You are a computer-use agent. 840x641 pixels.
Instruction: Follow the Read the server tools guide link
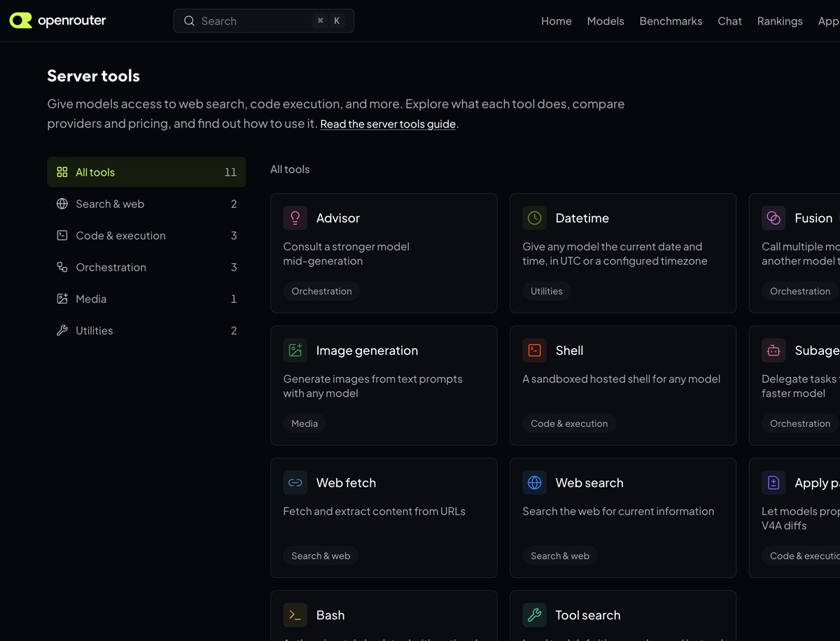(x=388, y=124)
